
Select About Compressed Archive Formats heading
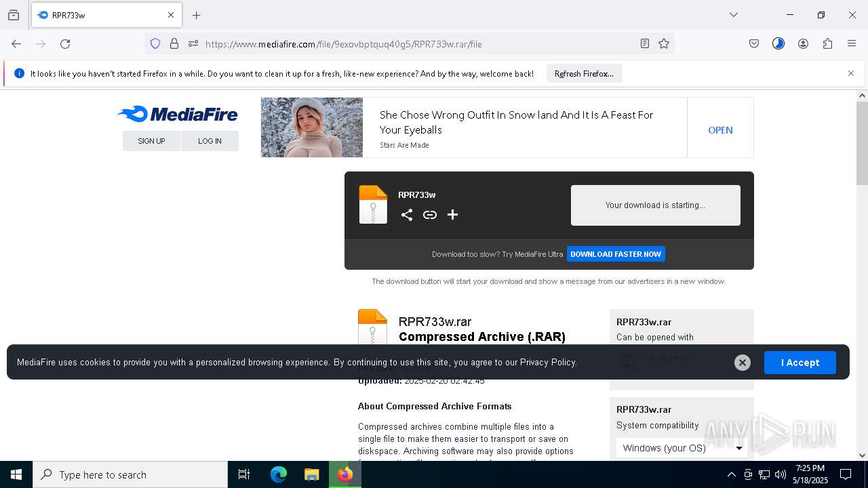(435, 406)
